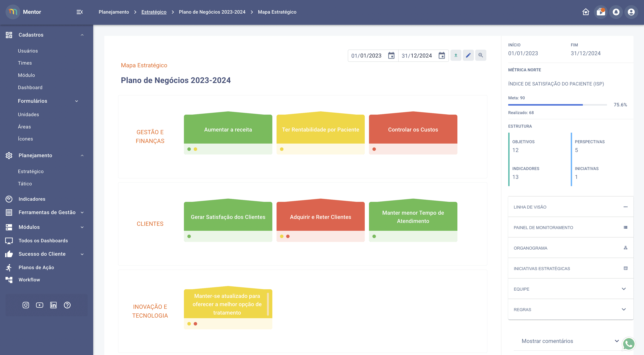The height and width of the screenshot is (355, 644).
Task: Click the upload arrow icon
Action: [456, 55]
